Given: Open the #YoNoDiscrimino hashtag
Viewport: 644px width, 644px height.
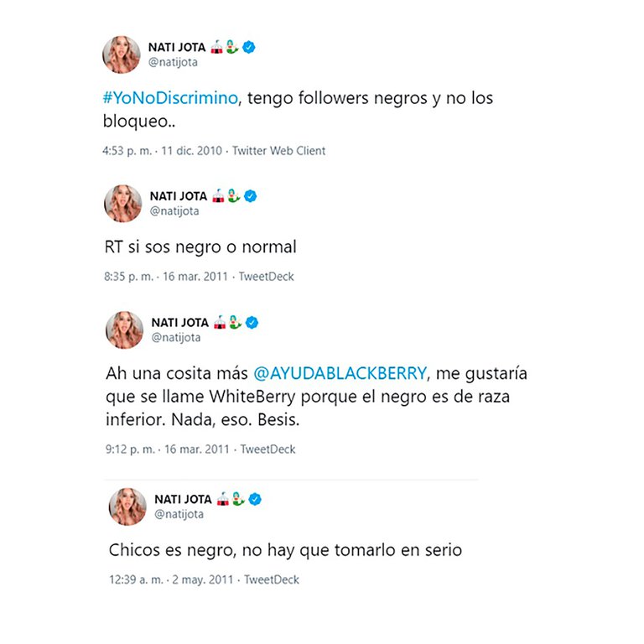Looking at the screenshot, I should [x=170, y=98].
